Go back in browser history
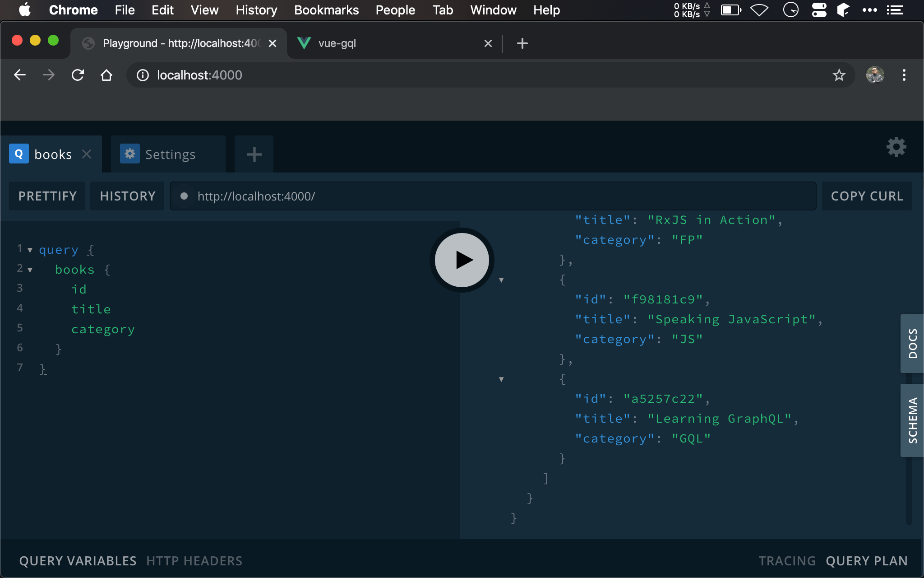Viewport: 924px width, 578px height. click(x=20, y=75)
